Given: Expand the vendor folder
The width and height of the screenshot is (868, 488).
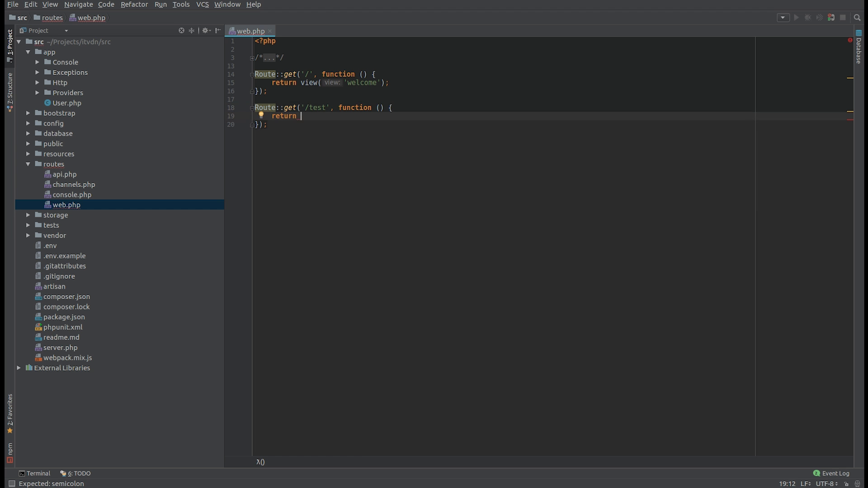Looking at the screenshot, I should pos(28,235).
